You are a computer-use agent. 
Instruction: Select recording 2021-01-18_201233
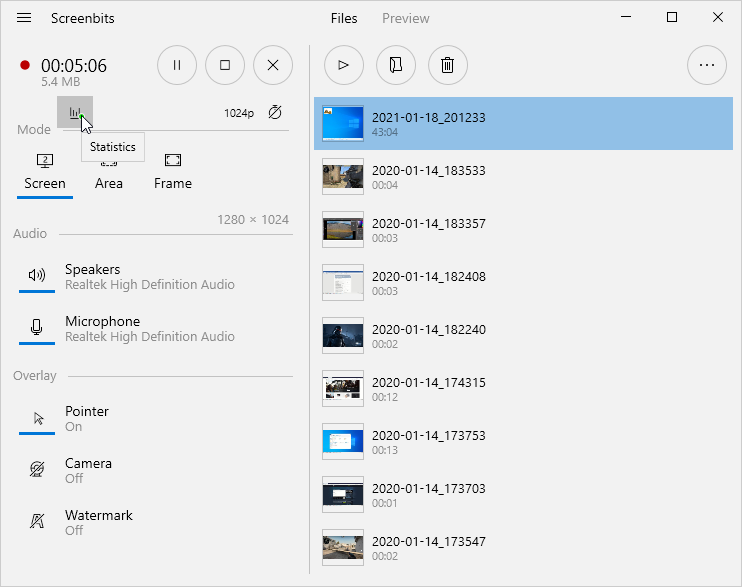(x=523, y=124)
